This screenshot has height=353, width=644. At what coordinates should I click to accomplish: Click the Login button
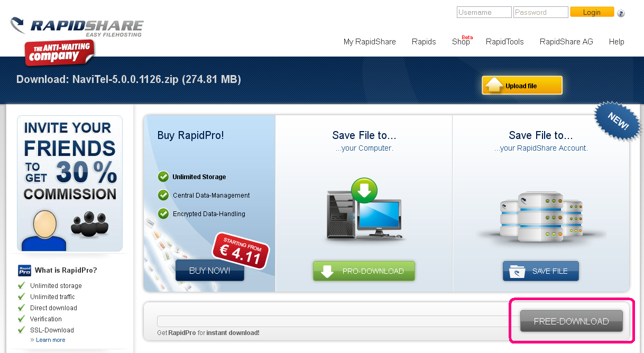pos(592,12)
